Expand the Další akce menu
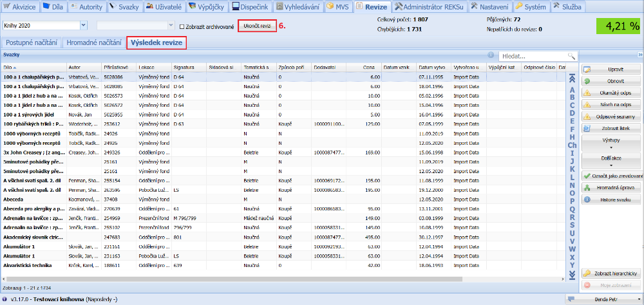The image size is (644, 305). click(x=612, y=160)
